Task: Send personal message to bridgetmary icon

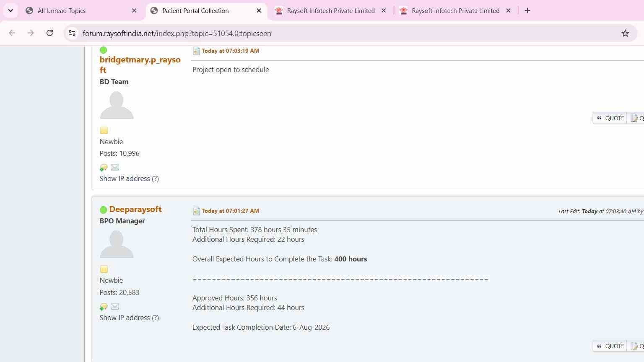Action: [x=104, y=168]
